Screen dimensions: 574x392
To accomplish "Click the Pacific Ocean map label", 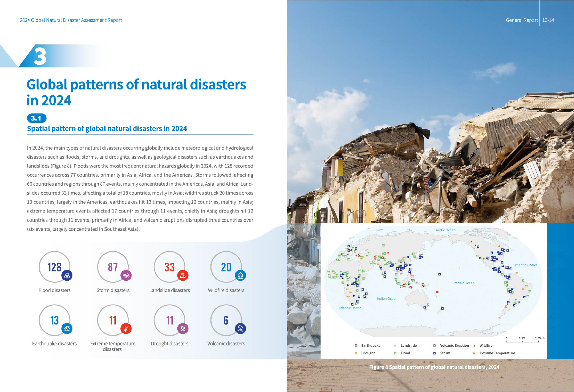I will (464, 283).
